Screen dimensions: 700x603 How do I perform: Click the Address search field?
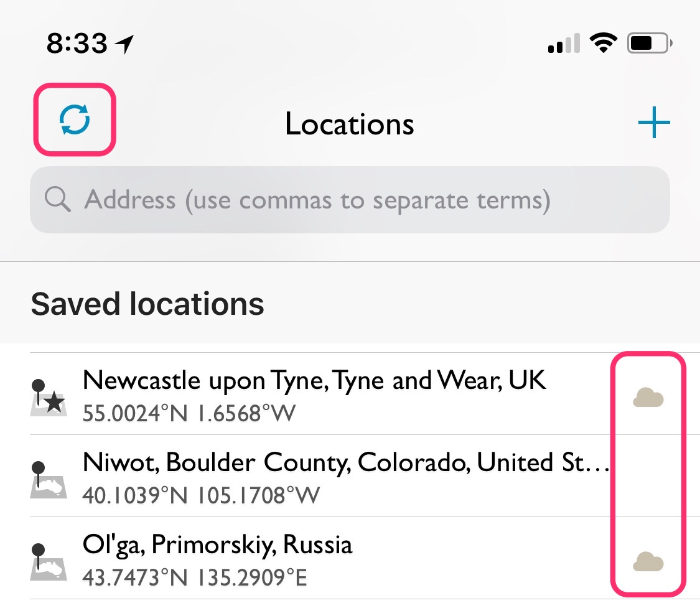[350, 200]
